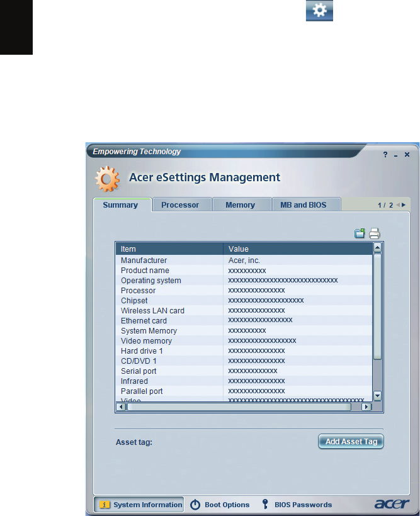The height and width of the screenshot is (516, 420).
Task: Click the orange eSettings gear logo
Action: coord(106,179)
